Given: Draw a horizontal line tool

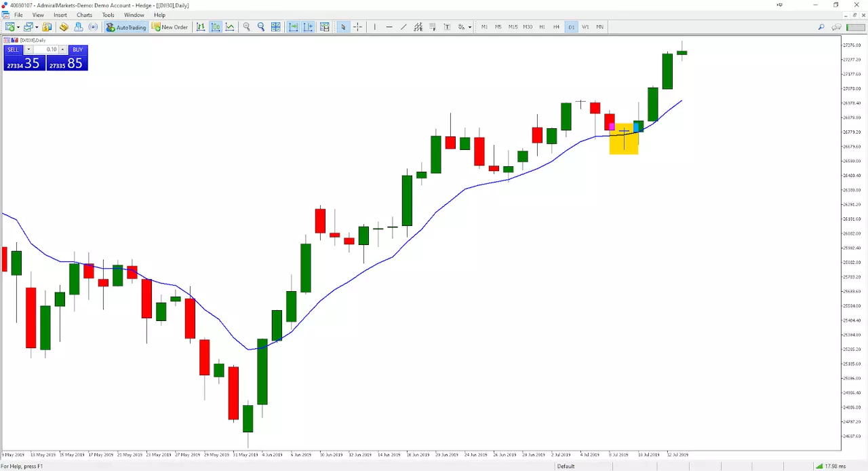Looking at the screenshot, I should tap(389, 27).
